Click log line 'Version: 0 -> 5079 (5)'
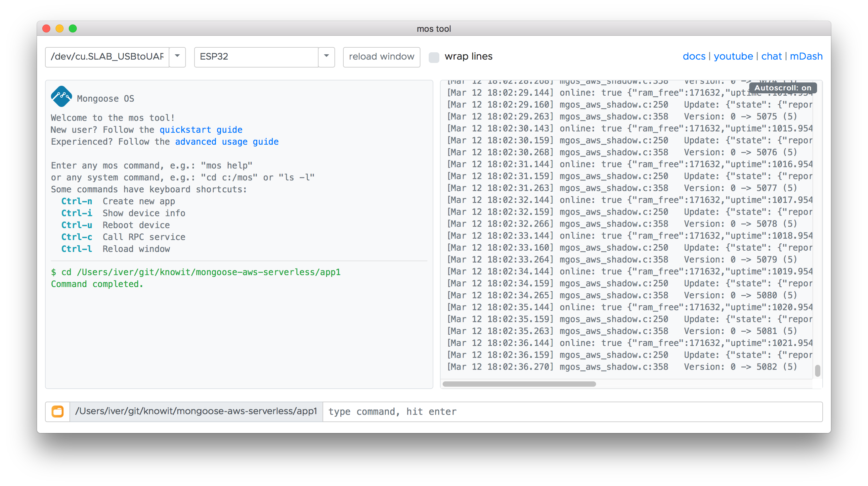This screenshot has height=486, width=868. point(622,260)
